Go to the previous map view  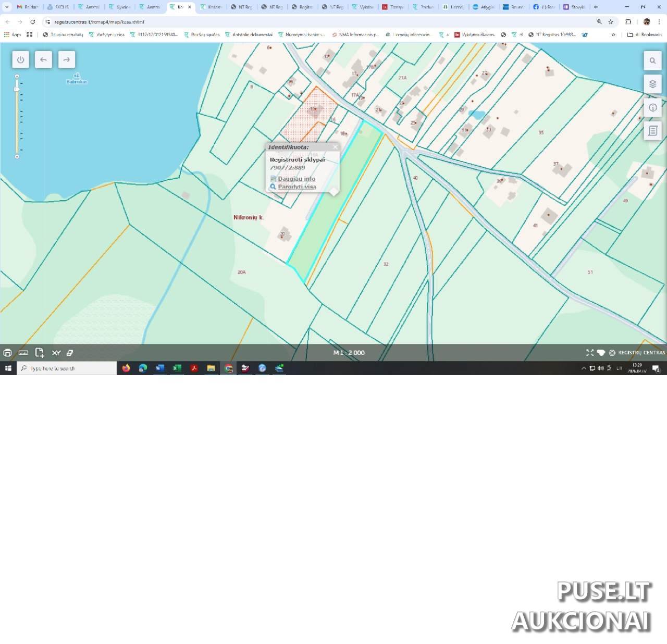click(x=43, y=60)
